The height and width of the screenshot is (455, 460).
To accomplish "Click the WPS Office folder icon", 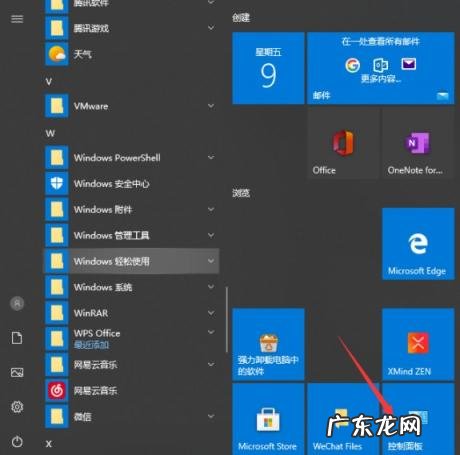I will point(57,339).
